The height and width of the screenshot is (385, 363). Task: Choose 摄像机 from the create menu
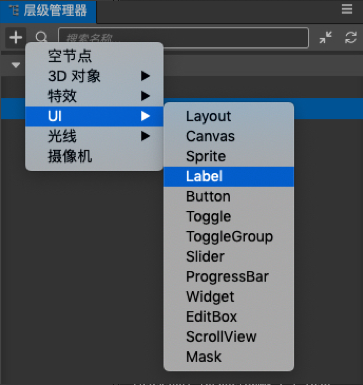[x=94, y=156]
